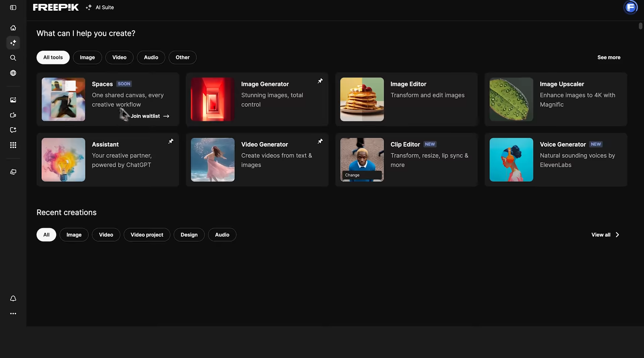The width and height of the screenshot is (644, 358).
Task: Collapse the sidebar panel toggle icon
Action: [x=13, y=7]
